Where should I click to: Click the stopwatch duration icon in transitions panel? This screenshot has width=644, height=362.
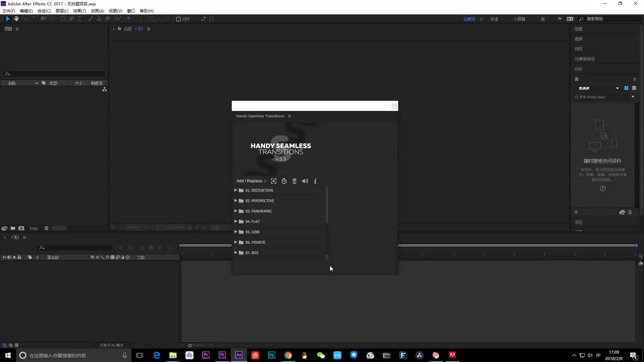(284, 181)
